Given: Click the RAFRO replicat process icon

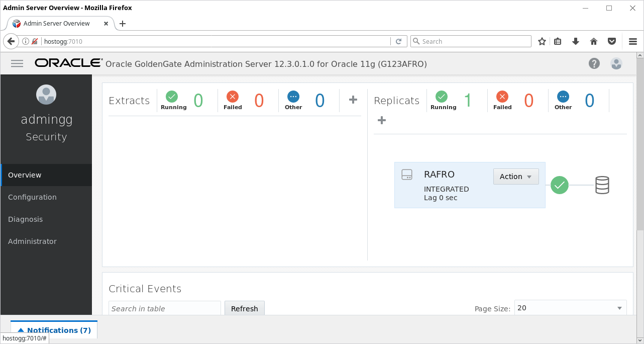Looking at the screenshot, I should point(407,175).
